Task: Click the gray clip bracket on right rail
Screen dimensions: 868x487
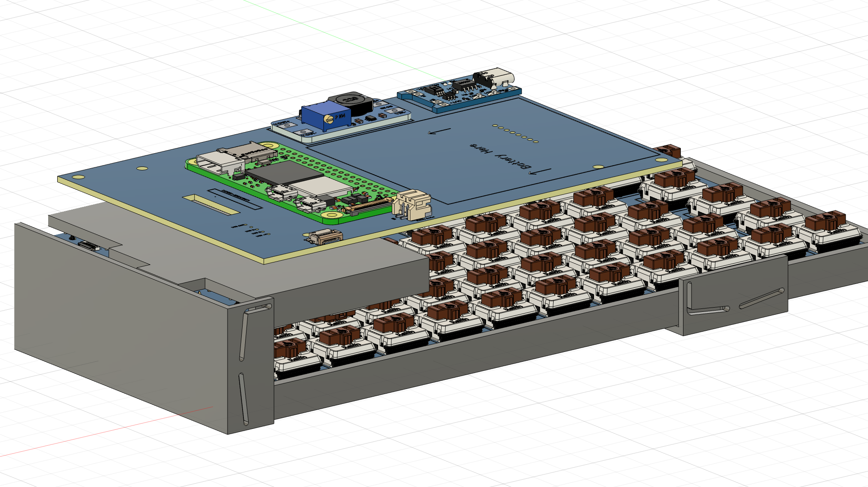Action: (x=734, y=295)
